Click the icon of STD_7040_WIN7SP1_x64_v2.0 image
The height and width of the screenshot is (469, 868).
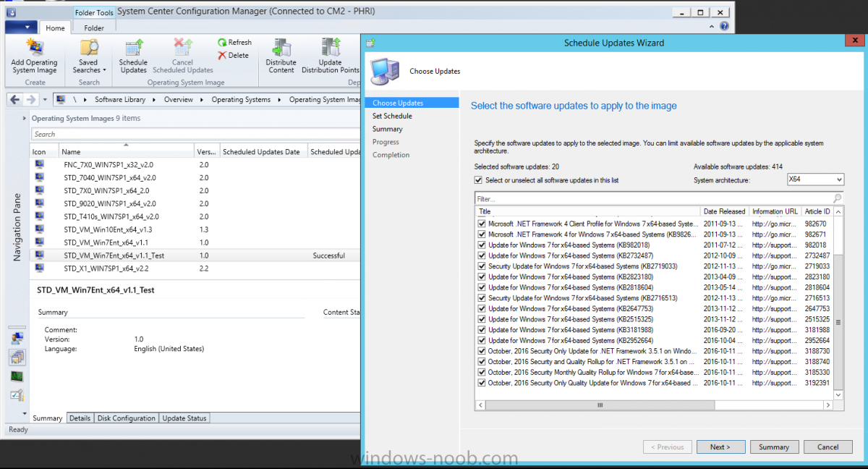40,178
